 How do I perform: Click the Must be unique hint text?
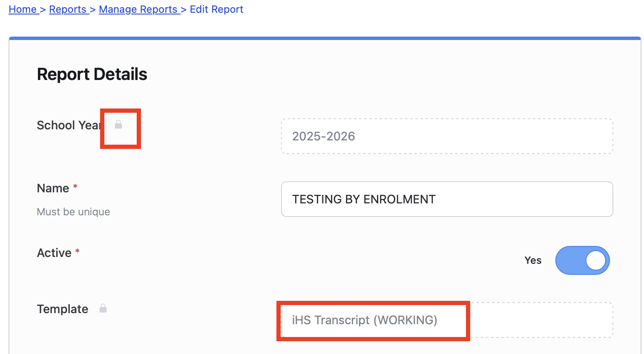point(73,212)
